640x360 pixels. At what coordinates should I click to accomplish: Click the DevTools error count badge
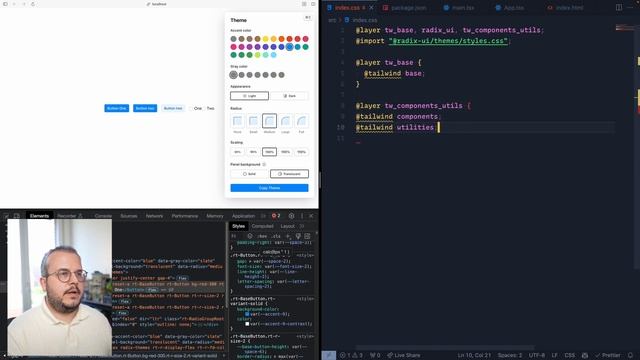276,216
